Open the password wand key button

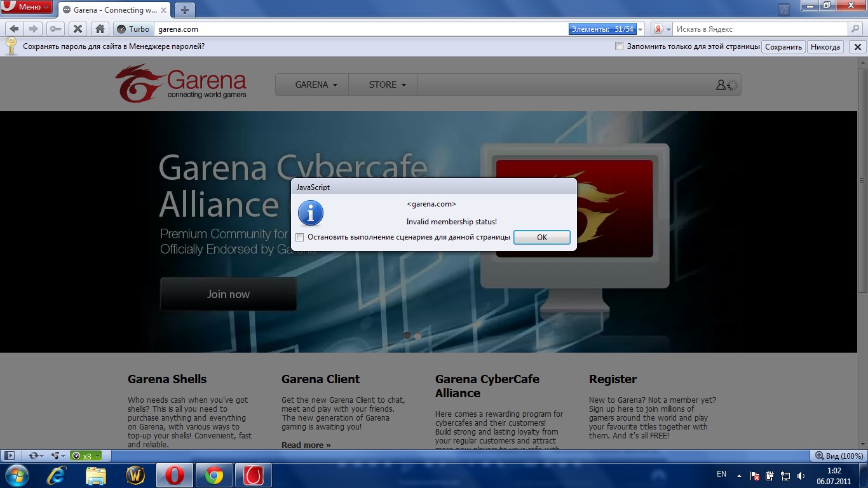point(55,29)
